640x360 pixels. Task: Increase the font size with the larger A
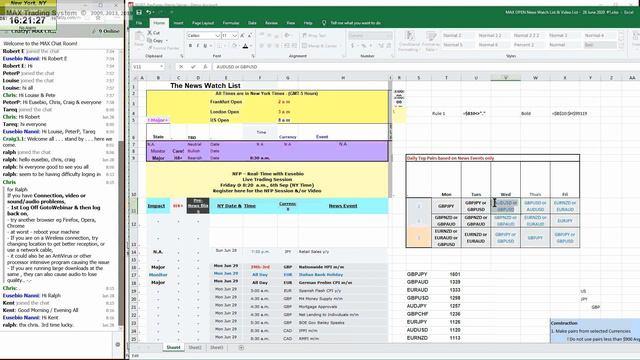click(243, 36)
